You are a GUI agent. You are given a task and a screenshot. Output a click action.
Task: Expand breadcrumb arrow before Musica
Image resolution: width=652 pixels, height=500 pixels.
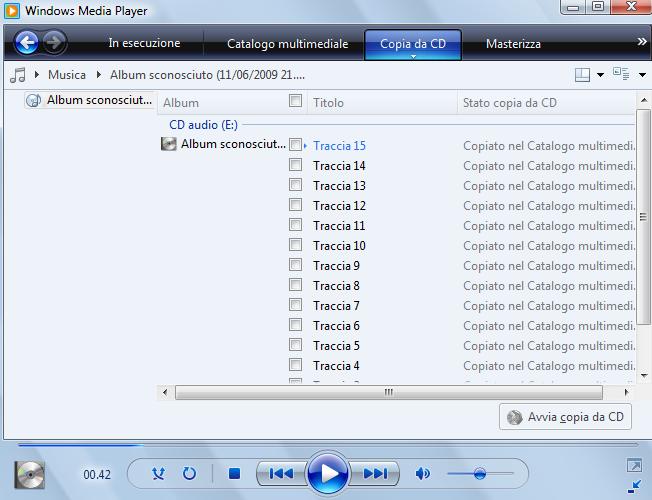tap(37, 74)
